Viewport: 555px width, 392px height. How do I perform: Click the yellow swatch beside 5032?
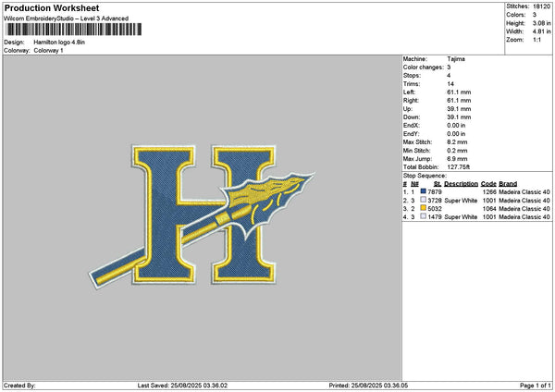click(x=423, y=208)
